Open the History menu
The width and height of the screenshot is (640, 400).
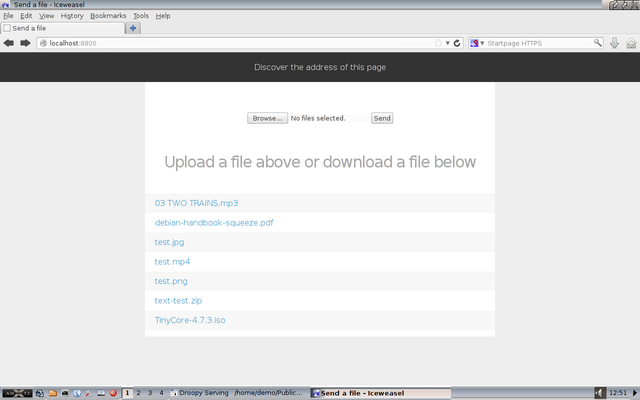(x=72, y=16)
